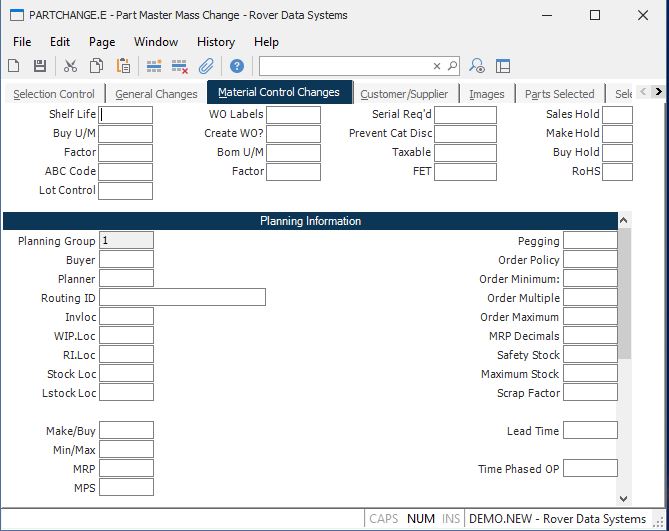The width and height of the screenshot is (669, 531).
Task: Open the Window menu
Action: pyautogui.click(x=156, y=42)
